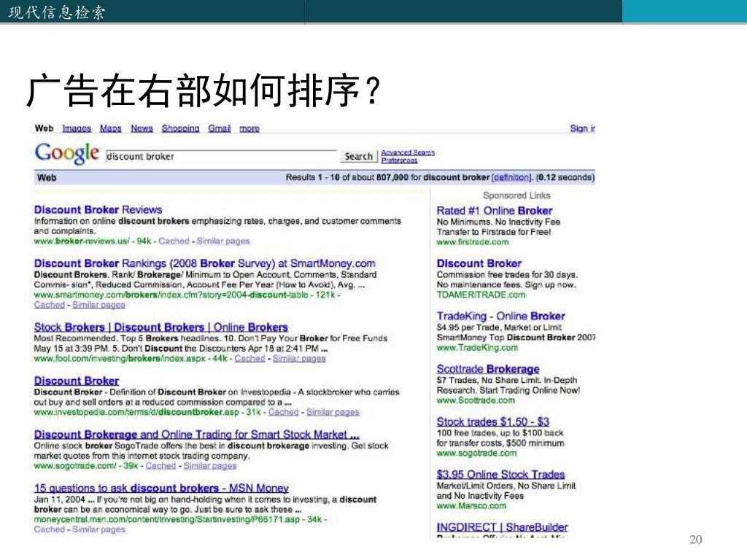Open Similar pages for fool.com result

pos(299,358)
